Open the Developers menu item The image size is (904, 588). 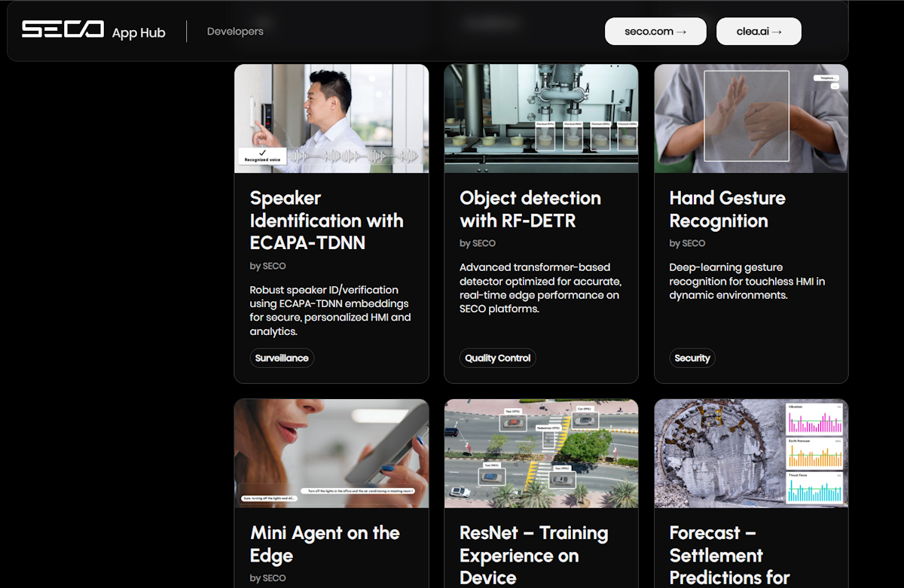(235, 32)
